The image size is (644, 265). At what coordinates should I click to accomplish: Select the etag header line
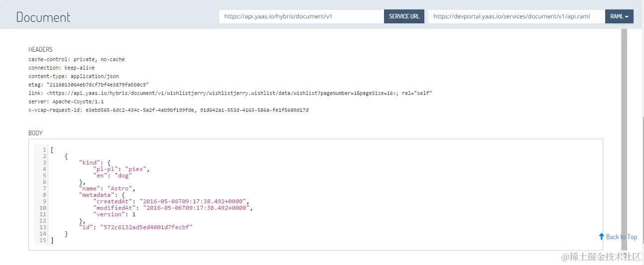(89, 85)
